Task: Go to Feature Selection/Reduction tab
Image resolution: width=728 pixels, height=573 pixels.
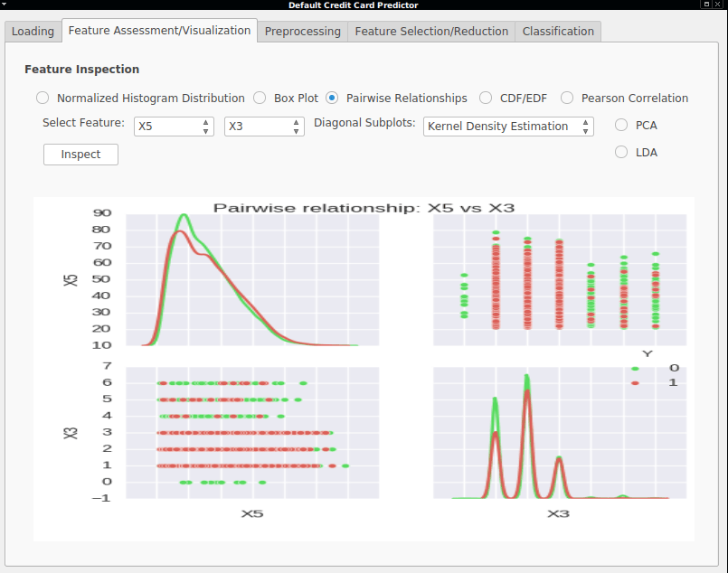Action: (x=431, y=31)
